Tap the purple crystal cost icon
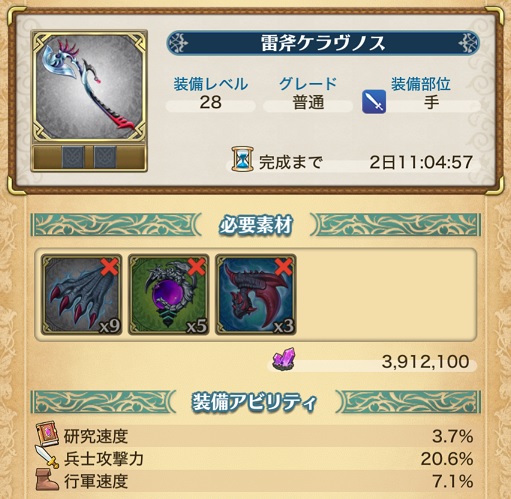Viewport: 511px width, 499px height. pyautogui.click(x=284, y=359)
